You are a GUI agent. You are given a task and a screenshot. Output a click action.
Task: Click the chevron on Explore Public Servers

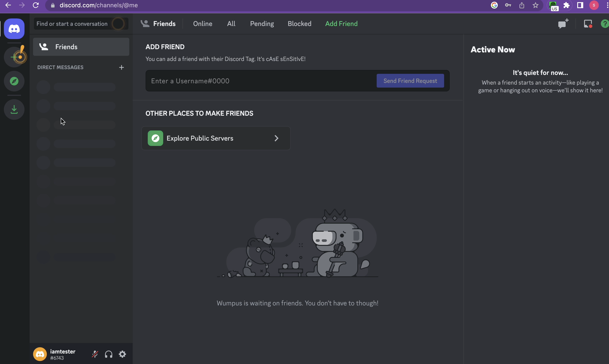coord(277,138)
